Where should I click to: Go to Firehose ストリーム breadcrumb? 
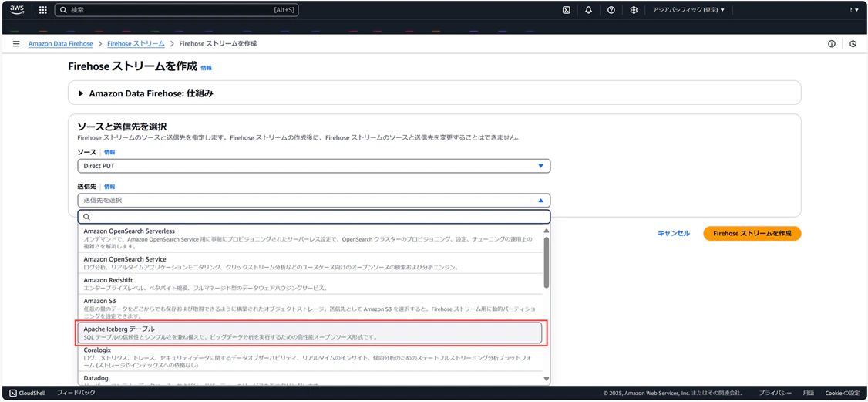[x=136, y=43]
